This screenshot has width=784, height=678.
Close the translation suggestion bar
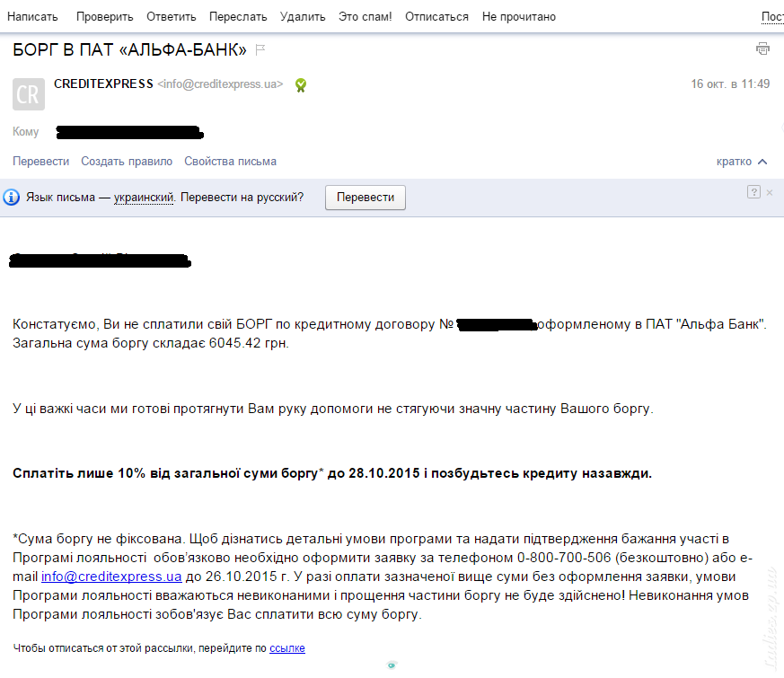click(x=770, y=192)
